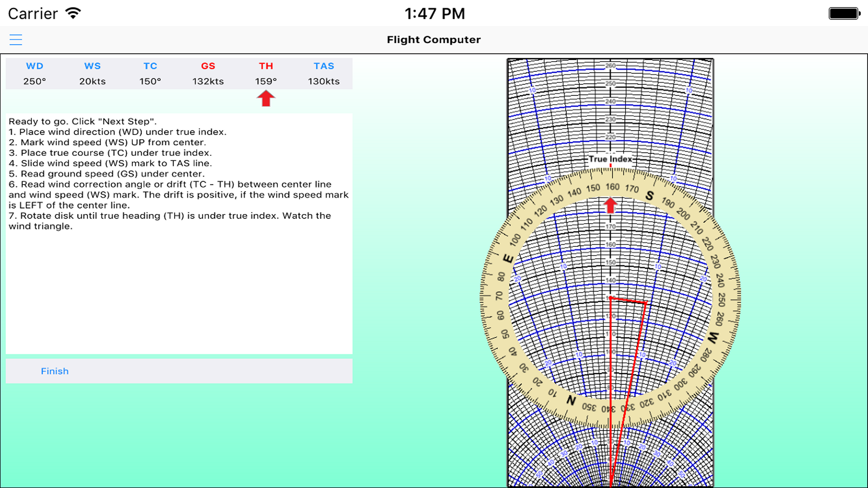The image size is (868, 488).
Task: Select the TC 150° value field
Action: tap(150, 81)
